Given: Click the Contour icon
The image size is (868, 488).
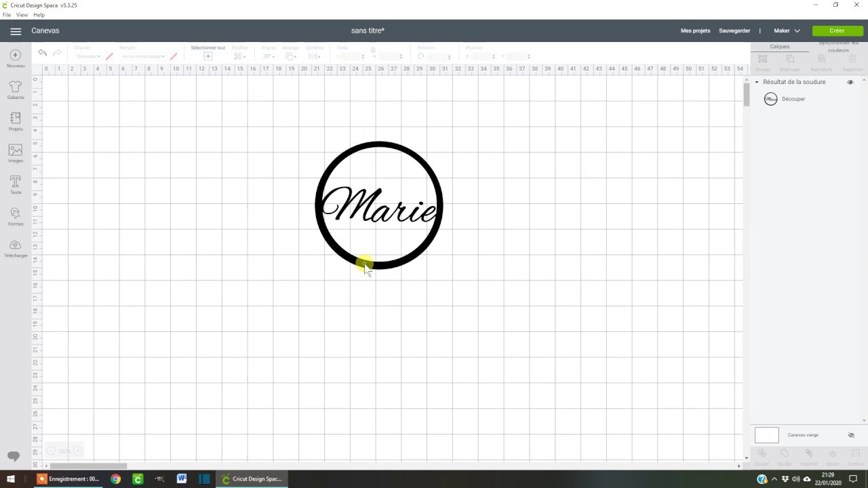Looking at the screenshot, I should coord(855,453).
